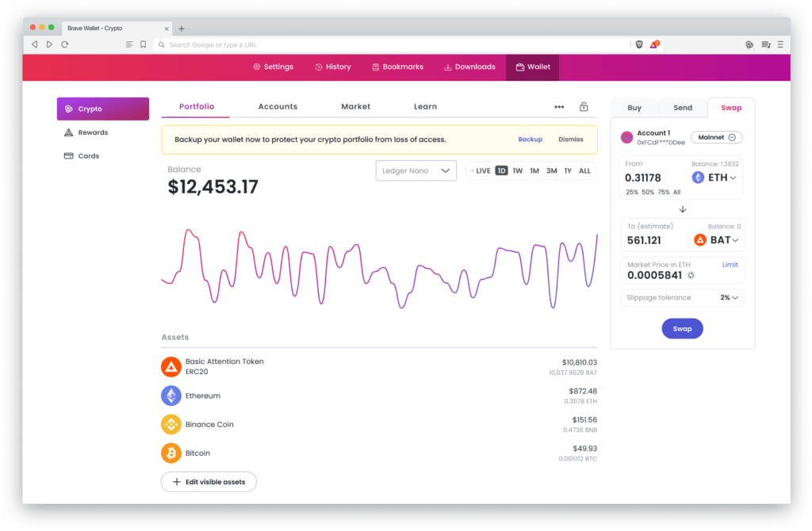Click the address bar search field
The image size is (812, 531).
[x=392, y=45]
